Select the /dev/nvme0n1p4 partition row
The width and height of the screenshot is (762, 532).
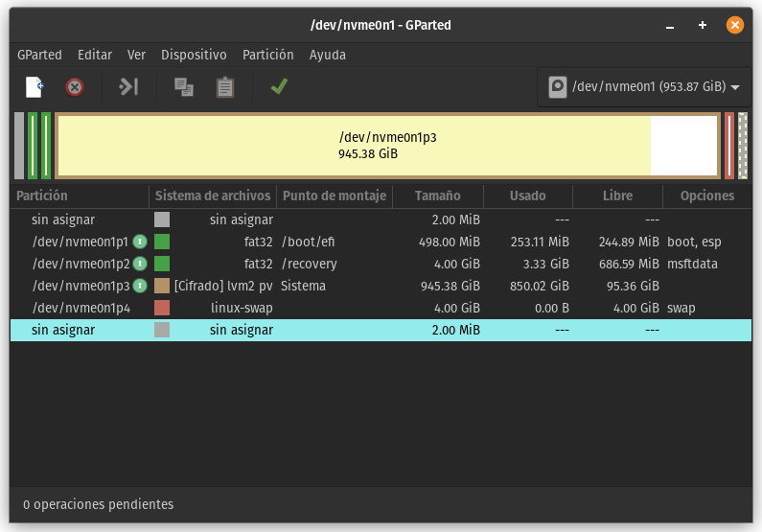pyautogui.click(x=381, y=308)
